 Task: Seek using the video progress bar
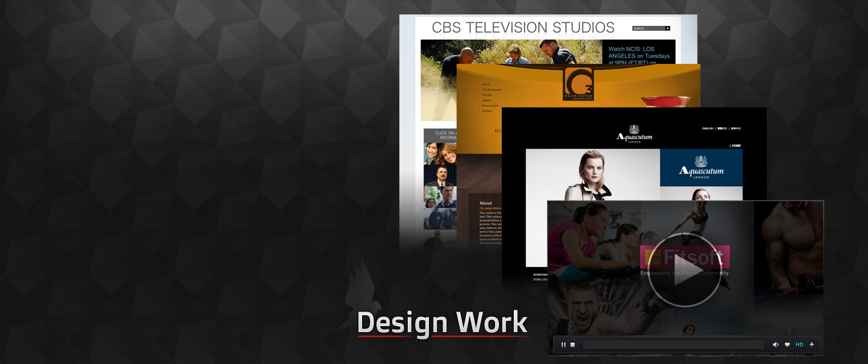[673, 345]
